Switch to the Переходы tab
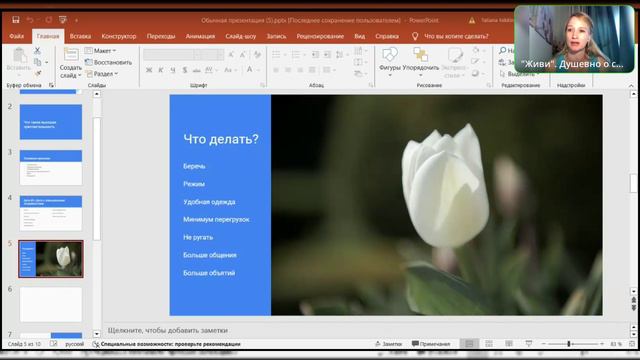This screenshot has height=360, width=640. (161, 36)
